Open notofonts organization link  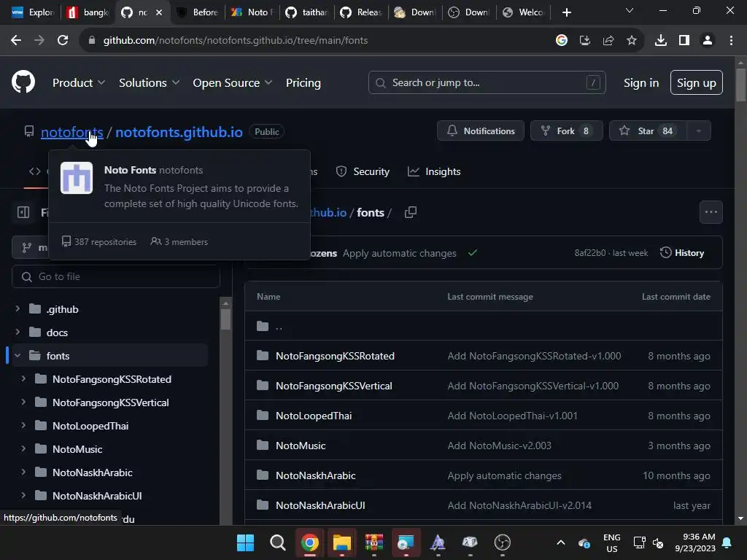(x=72, y=132)
